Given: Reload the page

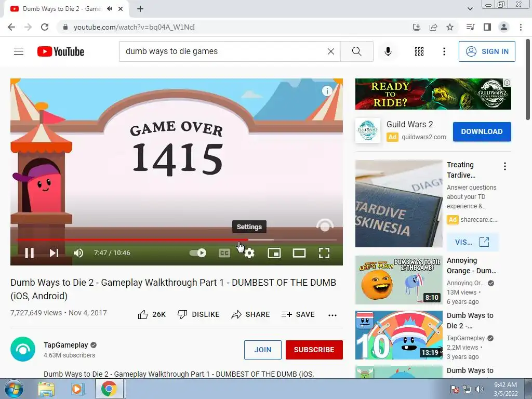Looking at the screenshot, I should 45,27.
